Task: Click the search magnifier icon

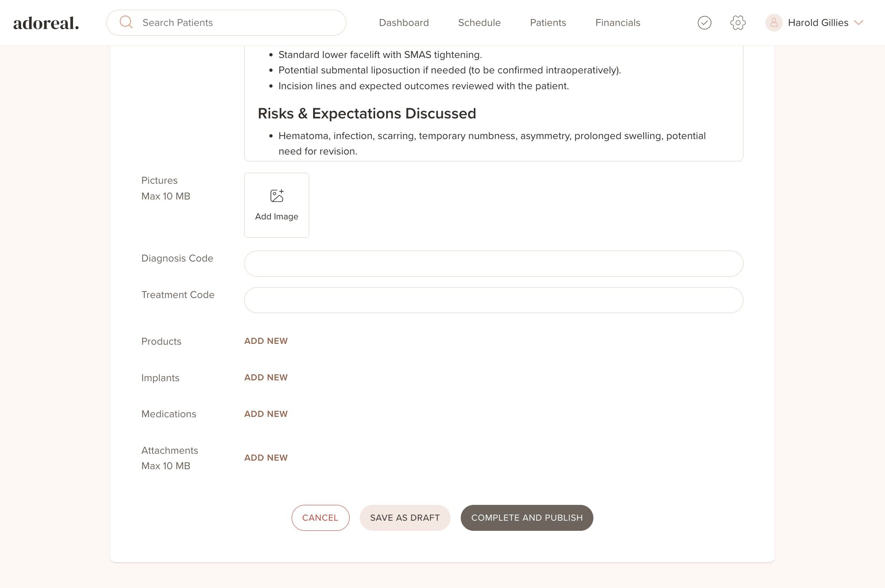Action: (x=126, y=22)
